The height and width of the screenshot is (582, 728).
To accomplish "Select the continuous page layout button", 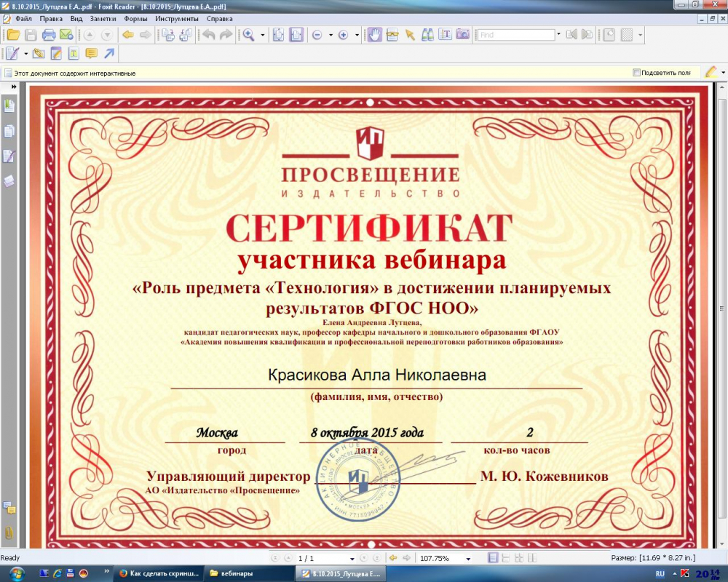I will pos(506,558).
